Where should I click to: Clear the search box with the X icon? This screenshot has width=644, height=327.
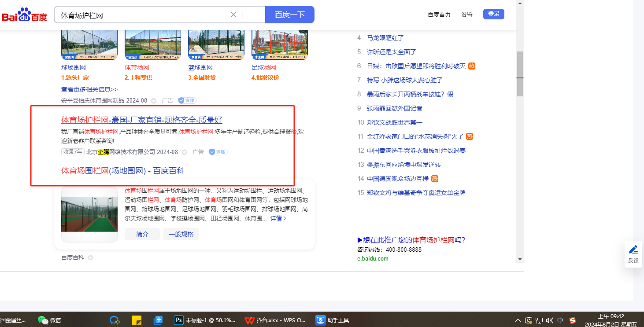pos(233,15)
